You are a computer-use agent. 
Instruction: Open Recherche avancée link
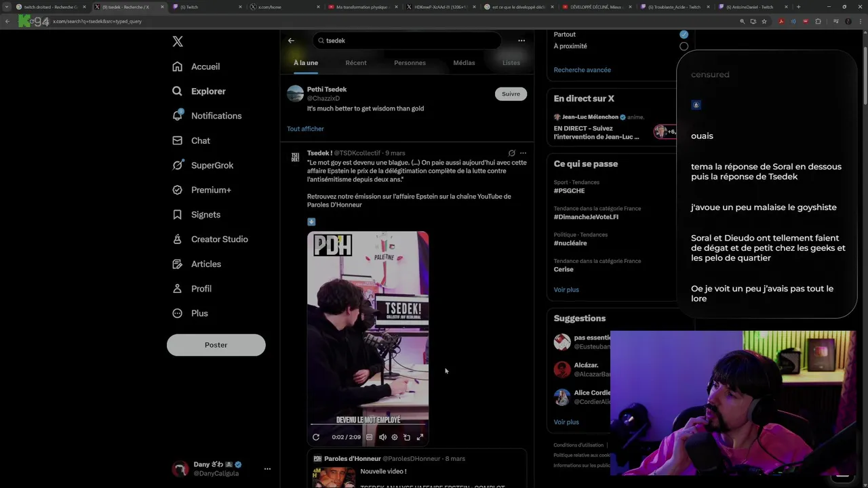(582, 70)
